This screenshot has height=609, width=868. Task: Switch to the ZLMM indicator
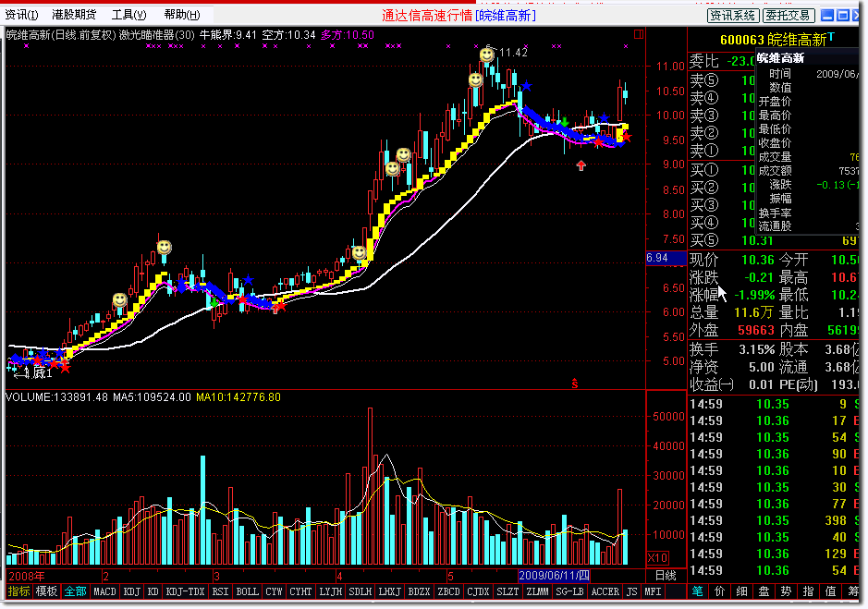tap(537, 591)
